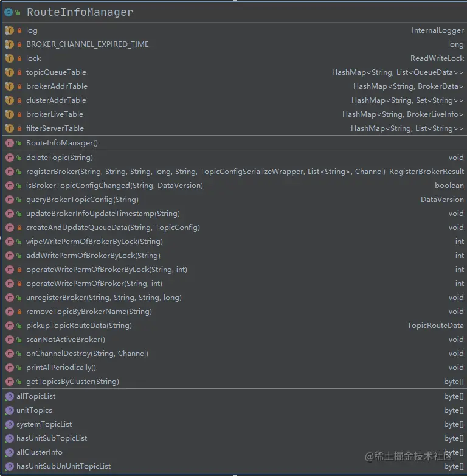
Task: Click HashMap<String, BrokerData> type
Action: (x=408, y=86)
